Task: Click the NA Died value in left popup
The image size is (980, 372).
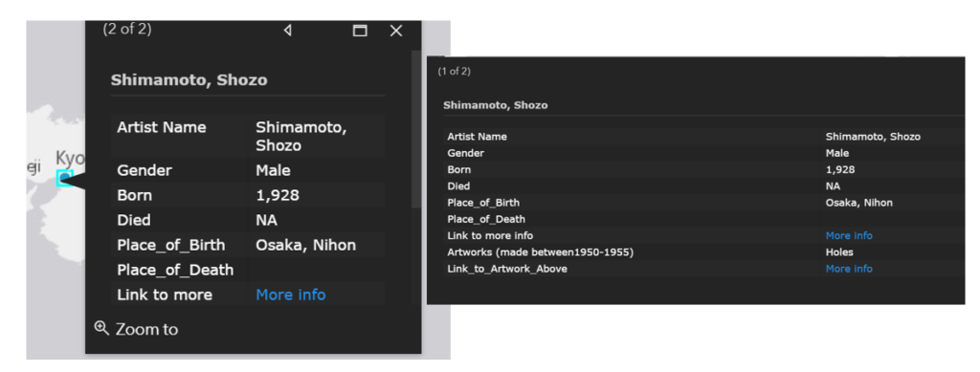Action: pyautogui.click(x=266, y=220)
